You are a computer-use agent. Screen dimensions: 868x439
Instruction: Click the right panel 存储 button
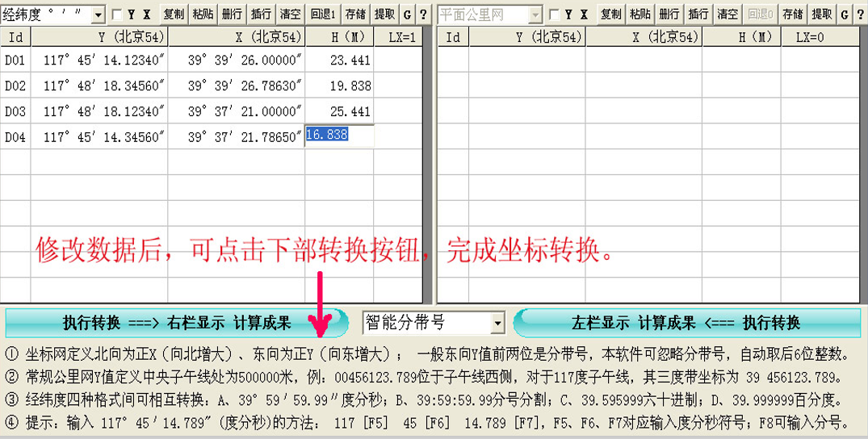(793, 15)
